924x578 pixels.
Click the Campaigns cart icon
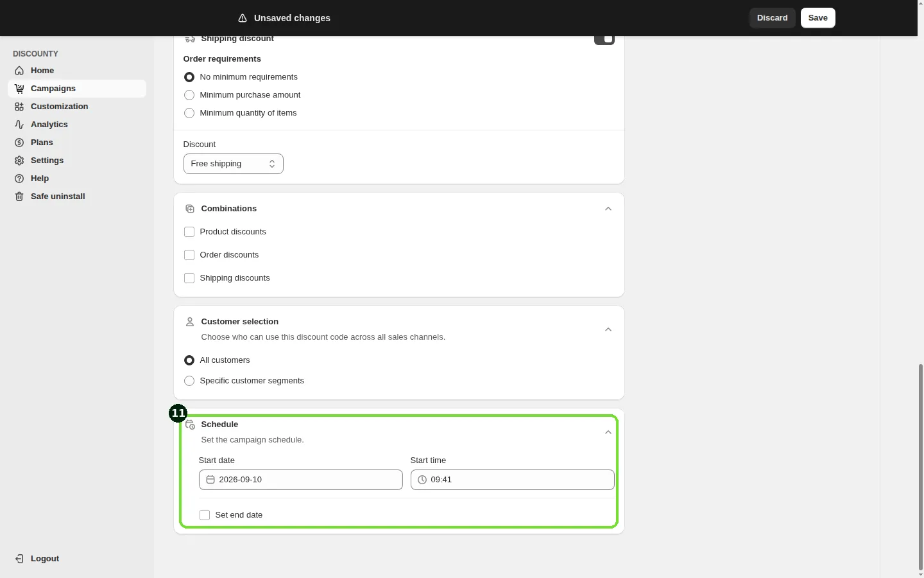tap(19, 89)
